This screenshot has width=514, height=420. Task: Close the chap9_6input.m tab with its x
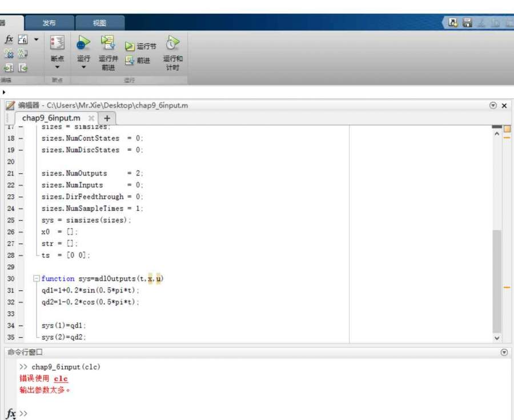click(91, 118)
